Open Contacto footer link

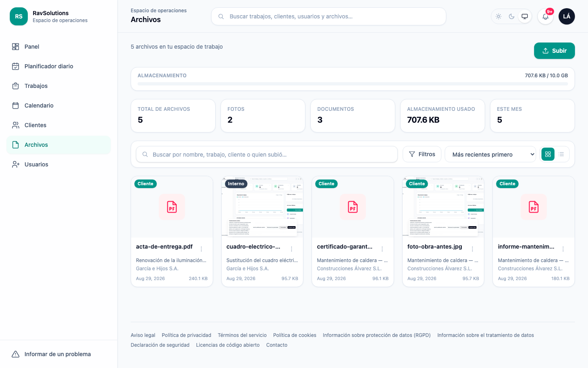(x=277, y=345)
